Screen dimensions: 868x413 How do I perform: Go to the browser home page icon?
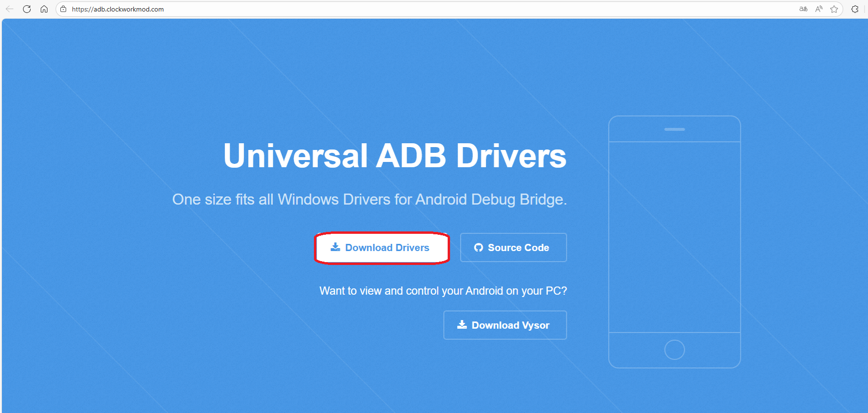coord(44,9)
